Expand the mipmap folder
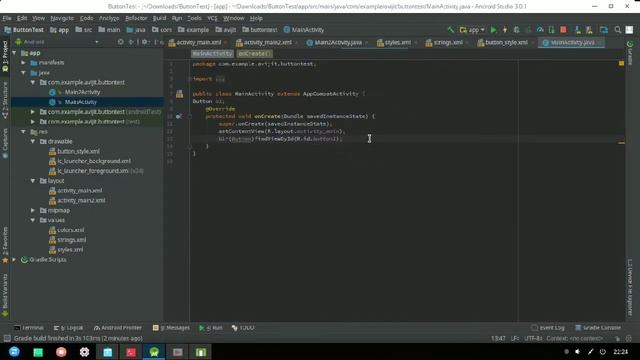The height and width of the screenshot is (360, 640). click(33, 211)
